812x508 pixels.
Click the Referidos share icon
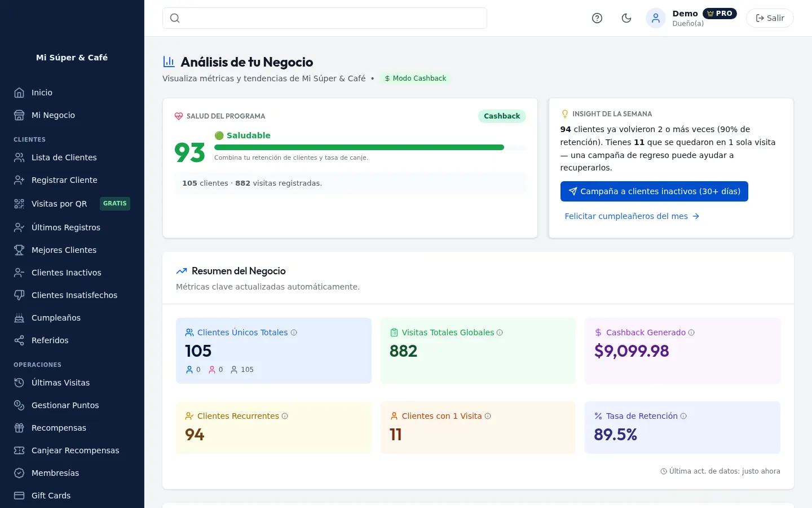pos(19,340)
